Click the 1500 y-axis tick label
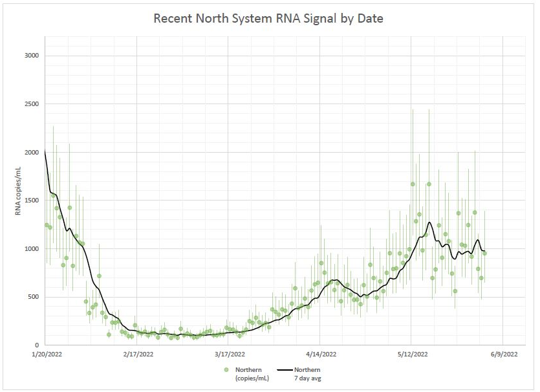 pos(31,201)
